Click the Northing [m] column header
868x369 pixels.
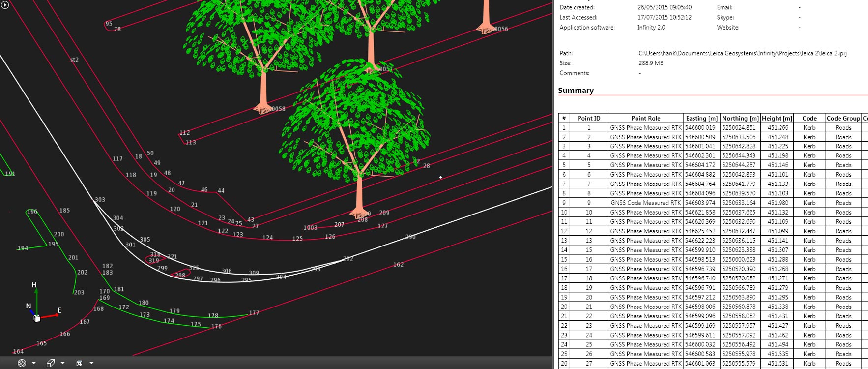740,118
